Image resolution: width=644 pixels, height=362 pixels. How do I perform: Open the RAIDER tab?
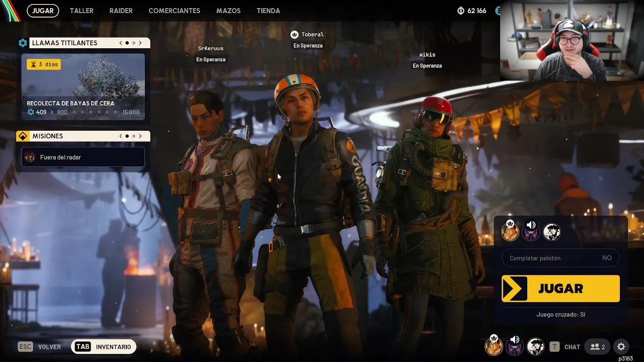(x=121, y=11)
